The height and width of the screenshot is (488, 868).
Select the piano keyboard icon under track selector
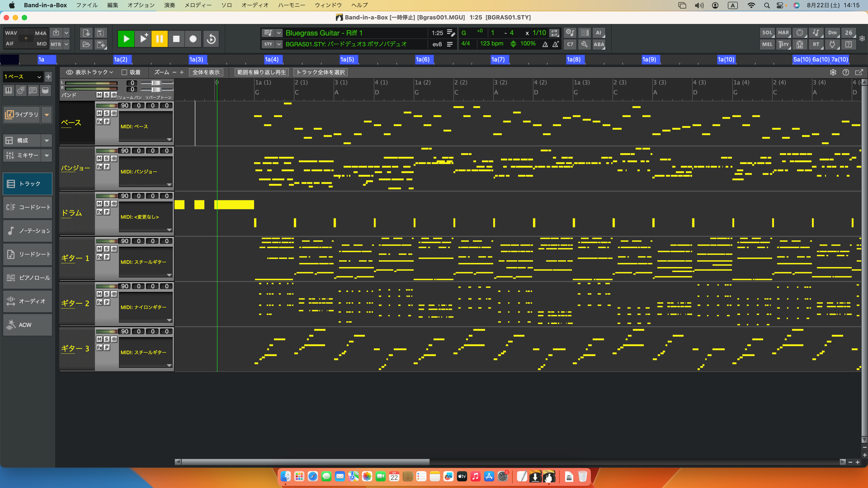click(x=8, y=91)
